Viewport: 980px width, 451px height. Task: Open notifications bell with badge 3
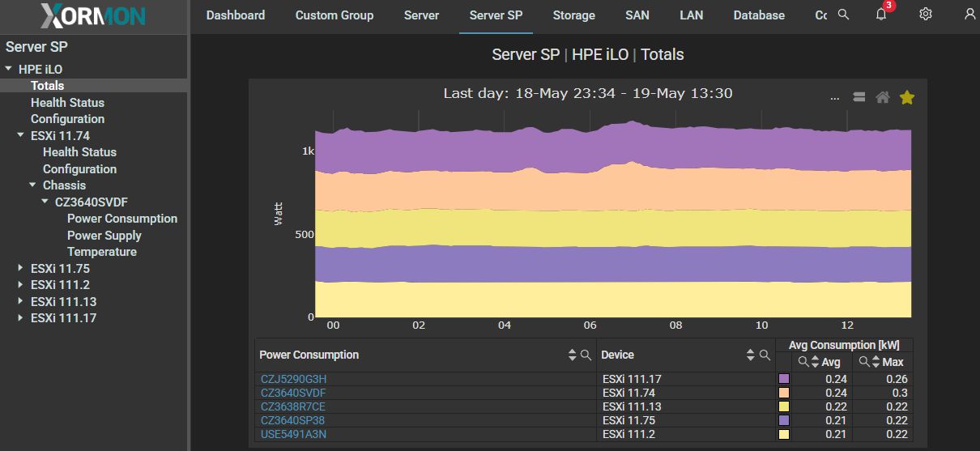click(x=882, y=14)
